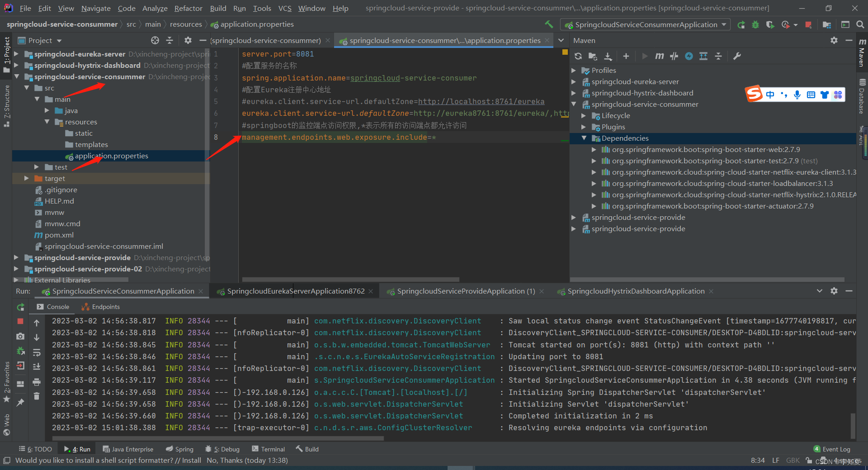This screenshot has width=868, height=470.
Task: Click the Build Project hammer icon
Action: (549, 24)
